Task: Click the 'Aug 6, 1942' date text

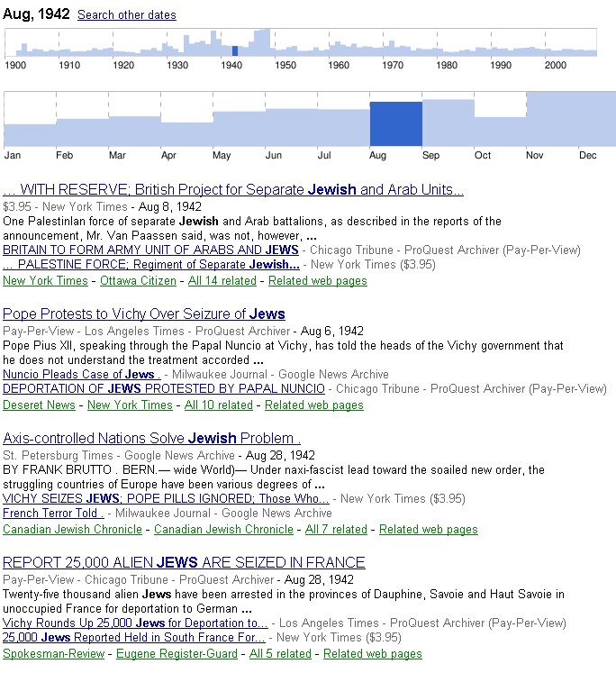Action: pyautogui.click(x=332, y=332)
